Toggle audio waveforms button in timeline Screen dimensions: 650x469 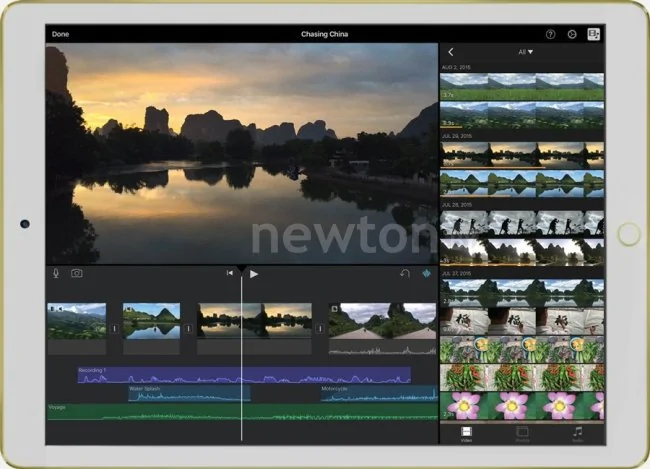pyautogui.click(x=426, y=273)
